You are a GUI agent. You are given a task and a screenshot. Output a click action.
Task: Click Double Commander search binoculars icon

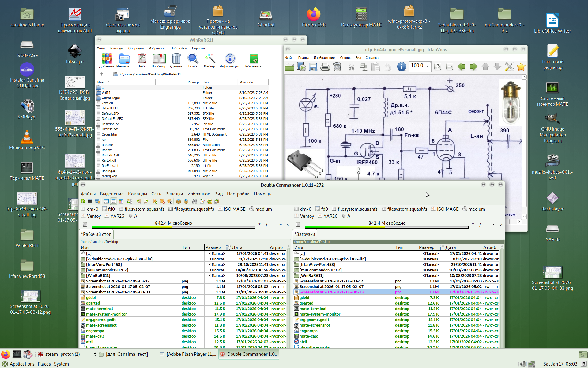(x=194, y=201)
